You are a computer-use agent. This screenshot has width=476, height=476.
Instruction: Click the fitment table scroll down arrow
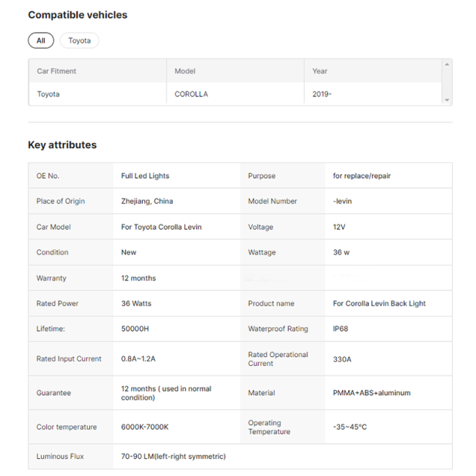(447, 100)
